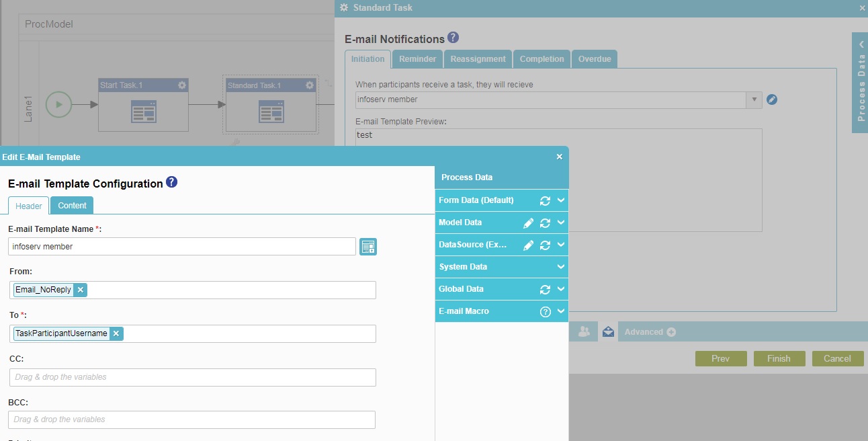Select the Header tab
This screenshot has width=868, height=441.
point(29,206)
